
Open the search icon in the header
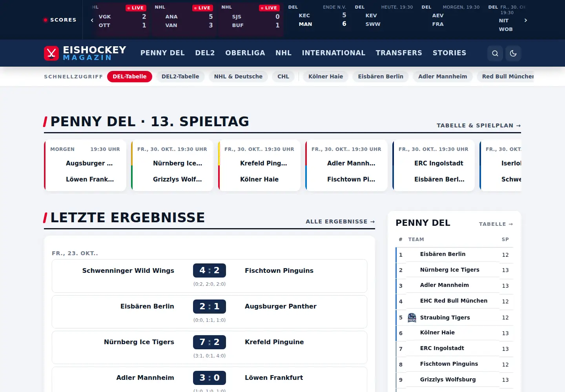495,53
